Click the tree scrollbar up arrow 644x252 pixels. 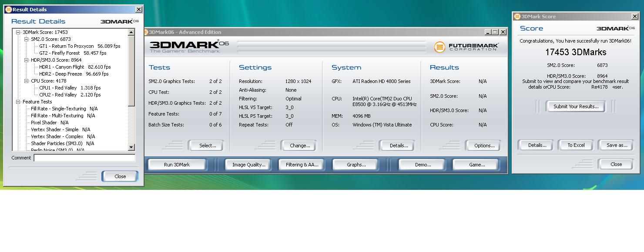tap(131, 33)
